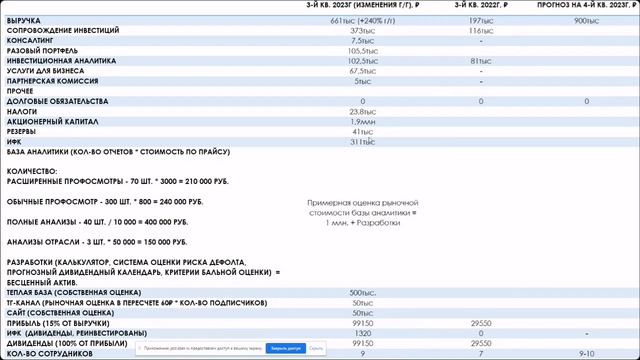This screenshot has height=360, width=640.
Task: Select the 'ПАРТНЕРСКАЯ КОМИССИЯ' row label
Action: 52,81
